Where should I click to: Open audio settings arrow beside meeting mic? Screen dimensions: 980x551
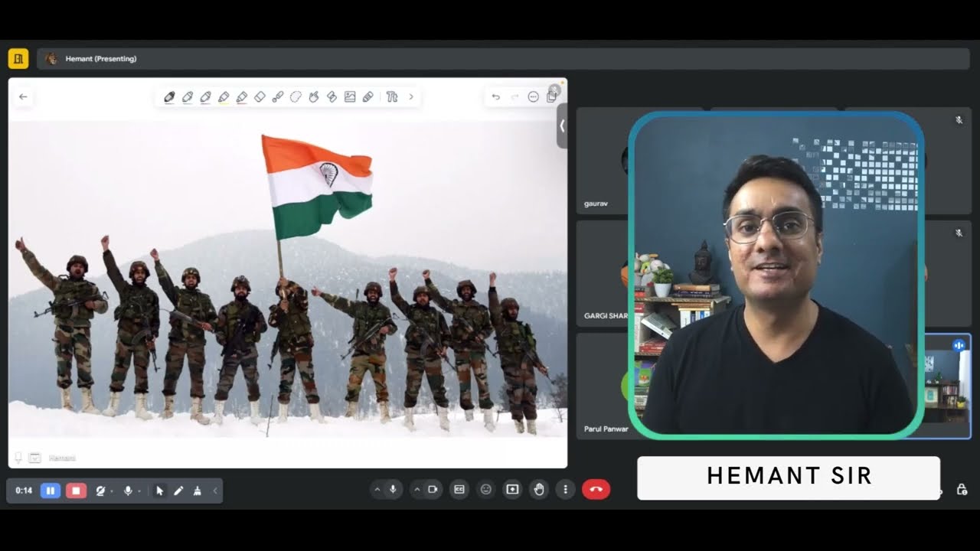pyautogui.click(x=377, y=490)
